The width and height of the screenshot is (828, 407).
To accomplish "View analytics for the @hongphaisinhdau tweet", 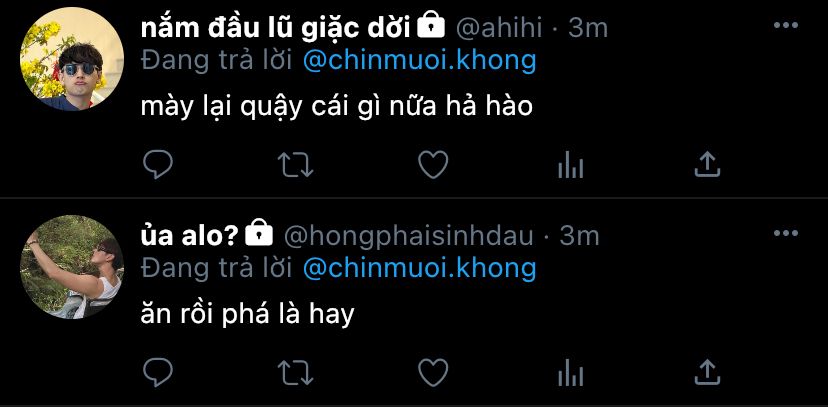I will click(570, 373).
